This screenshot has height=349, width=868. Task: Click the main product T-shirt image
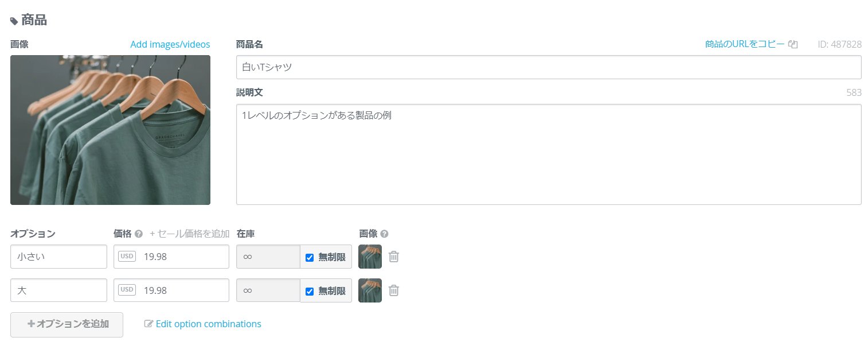110,130
